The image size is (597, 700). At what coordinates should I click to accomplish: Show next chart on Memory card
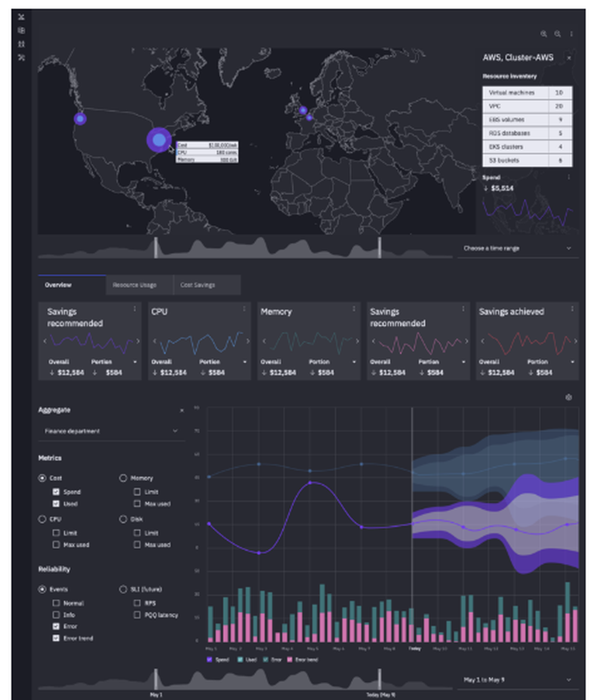pos(357,341)
